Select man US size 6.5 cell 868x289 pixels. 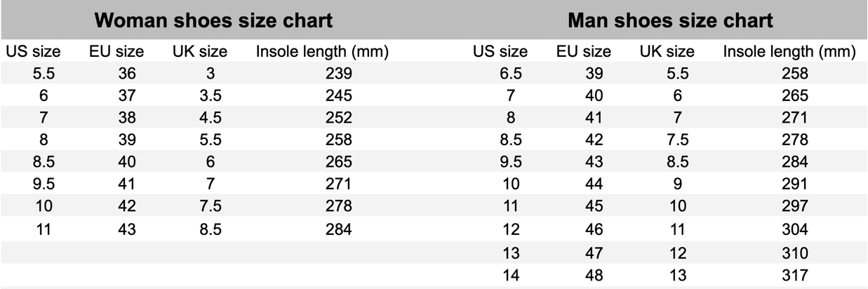click(512, 74)
